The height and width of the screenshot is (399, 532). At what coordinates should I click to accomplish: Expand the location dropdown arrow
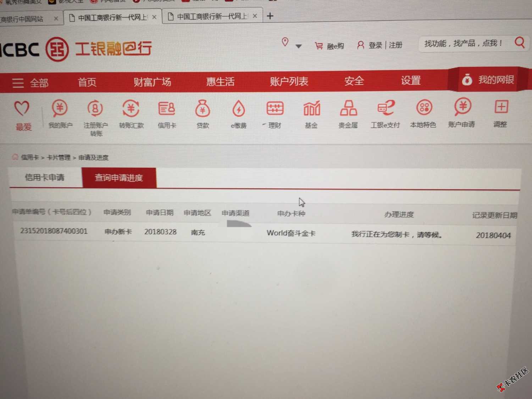click(x=299, y=46)
